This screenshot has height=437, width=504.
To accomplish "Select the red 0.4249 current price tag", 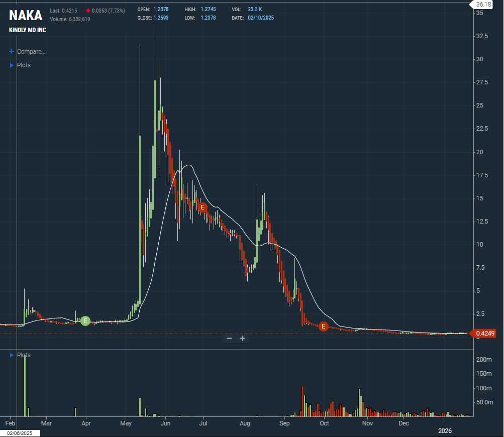I will [x=485, y=333].
